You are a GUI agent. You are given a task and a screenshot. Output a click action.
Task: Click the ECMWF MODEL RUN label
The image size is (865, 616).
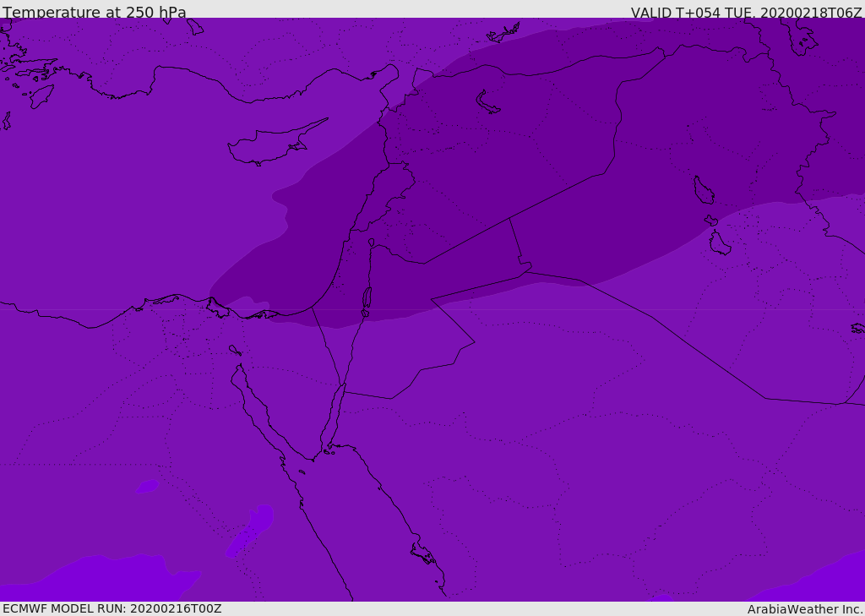click(112, 608)
